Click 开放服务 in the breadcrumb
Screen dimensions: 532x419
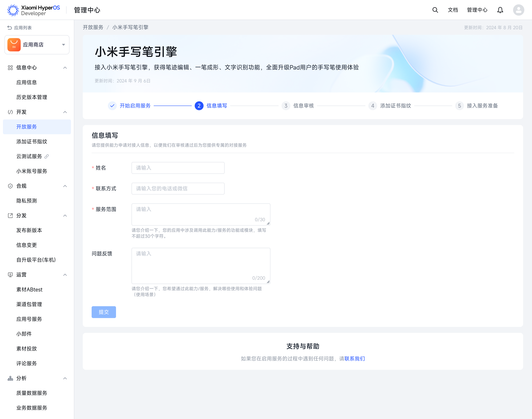pos(93,27)
